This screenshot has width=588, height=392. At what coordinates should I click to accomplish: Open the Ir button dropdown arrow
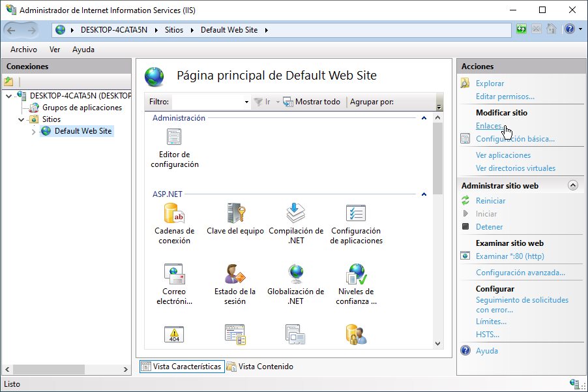[x=278, y=102]
